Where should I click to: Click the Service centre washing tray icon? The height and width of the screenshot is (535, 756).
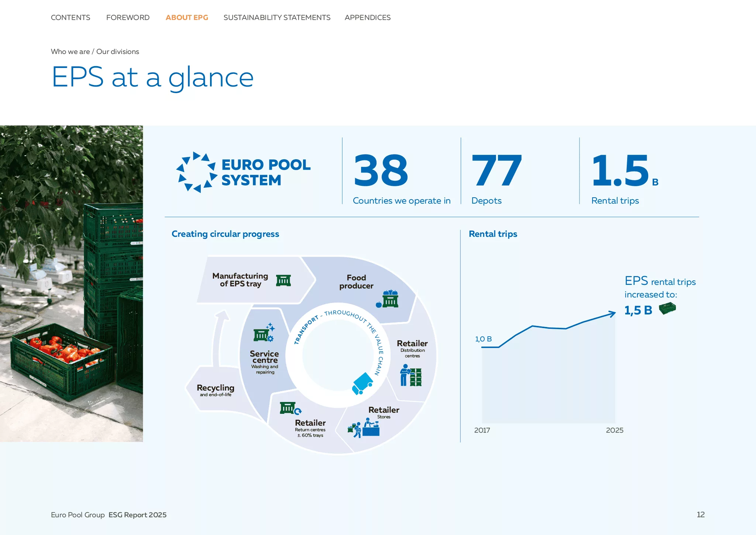pos(264,333)
